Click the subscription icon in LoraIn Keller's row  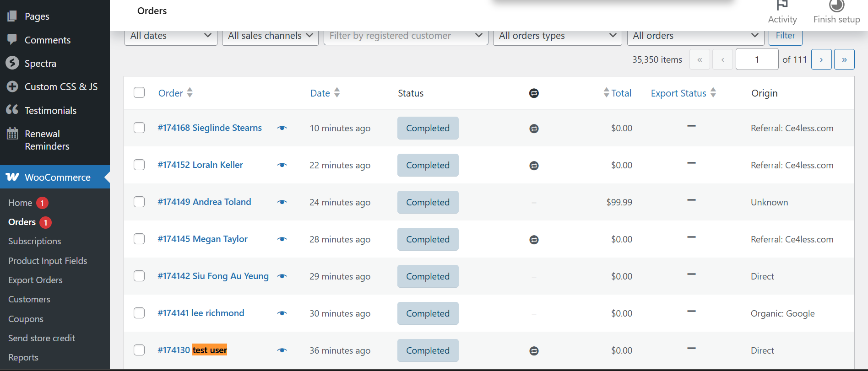[x=534, y=166]
